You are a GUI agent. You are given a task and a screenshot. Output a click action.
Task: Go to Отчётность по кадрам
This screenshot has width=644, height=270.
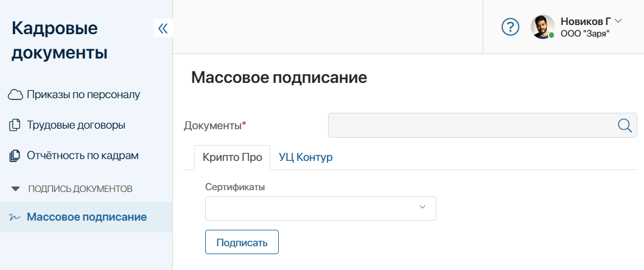(83, 156)
